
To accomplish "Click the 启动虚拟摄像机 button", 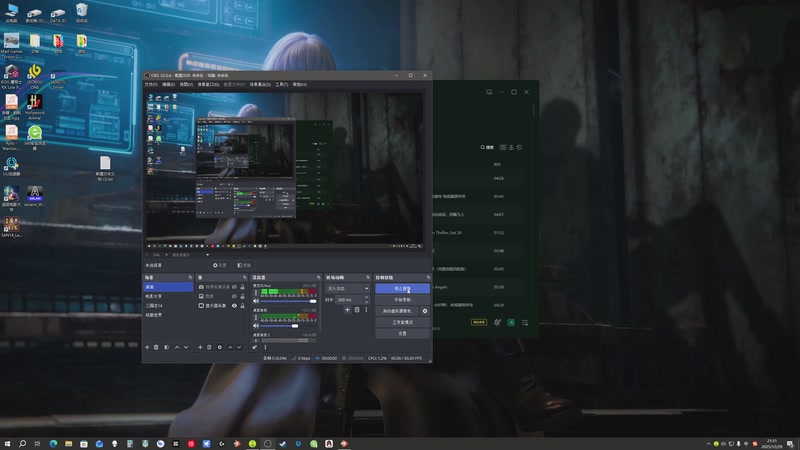I will 397,311.
